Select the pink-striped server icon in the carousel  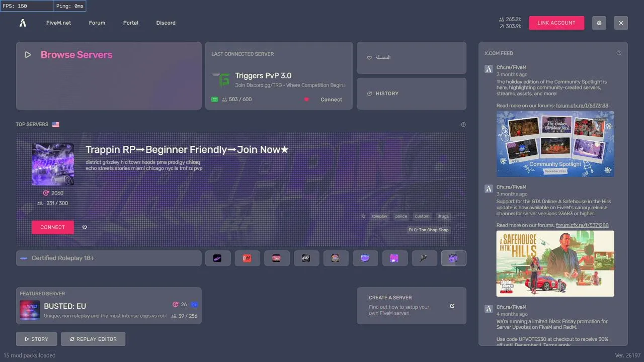[x=277, y=258]
